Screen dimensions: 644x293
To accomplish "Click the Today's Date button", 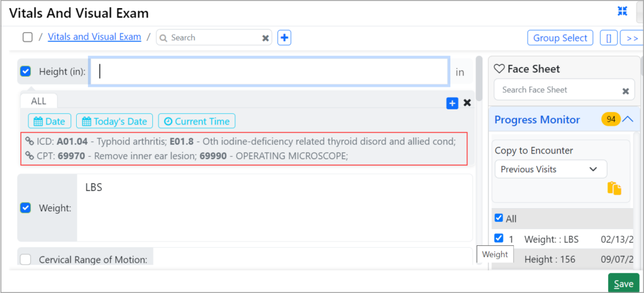I will [x=114, y=121].
